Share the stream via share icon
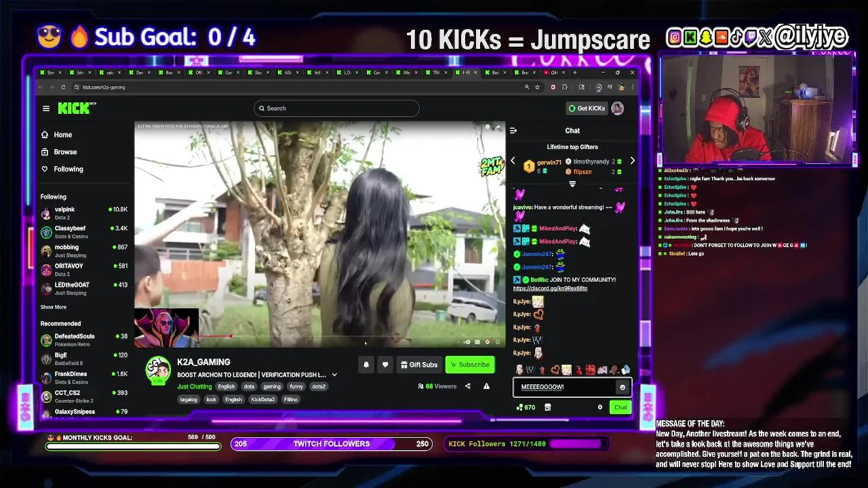Screen dimensions: 868x488 pyautogui.click(x=467, y=386)
